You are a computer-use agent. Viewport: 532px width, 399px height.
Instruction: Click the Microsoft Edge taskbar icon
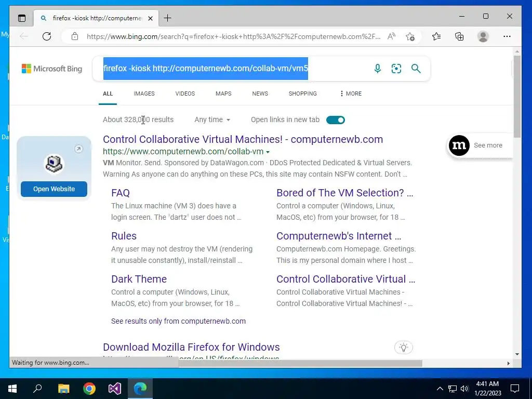click(140, 389)
